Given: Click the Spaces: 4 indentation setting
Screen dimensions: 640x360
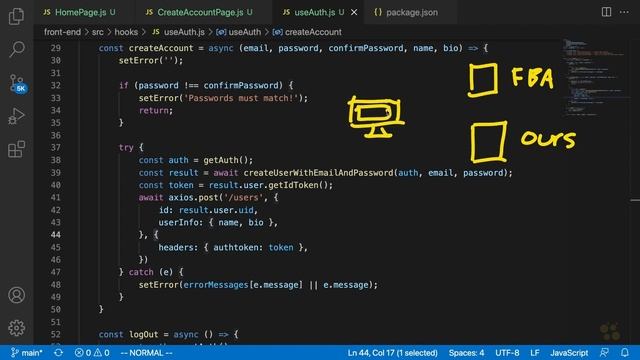Looking at the screenshot, I should click(x=466, y=353).
